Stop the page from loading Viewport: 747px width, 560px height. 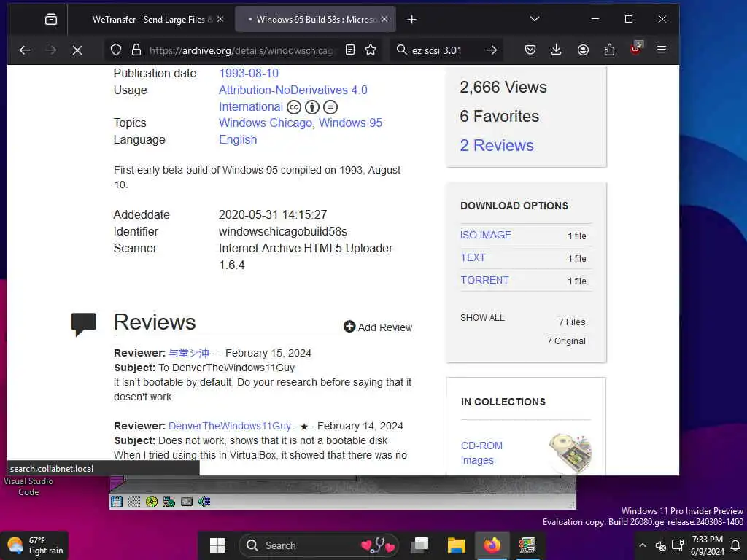click(x=77, y=50)
